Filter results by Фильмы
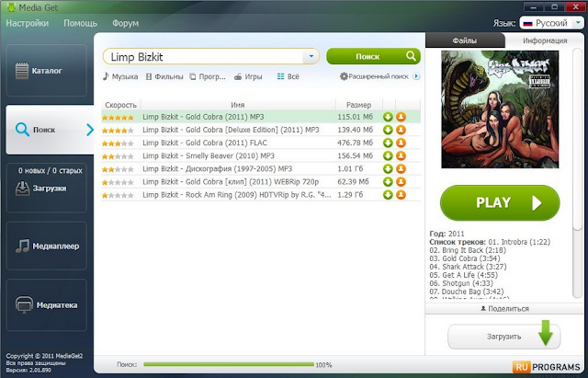The image size is (588, 378). (x=164, y=76)
